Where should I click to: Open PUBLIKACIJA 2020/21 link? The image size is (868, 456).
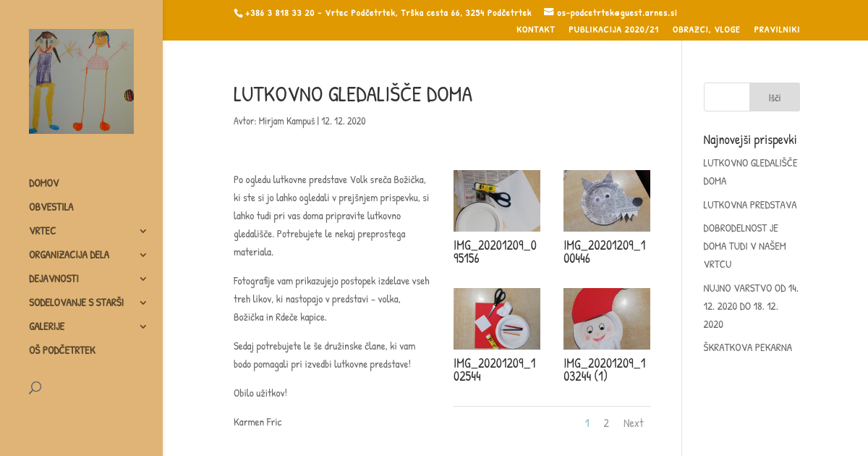pyautogui.click(x=613, y=30)
